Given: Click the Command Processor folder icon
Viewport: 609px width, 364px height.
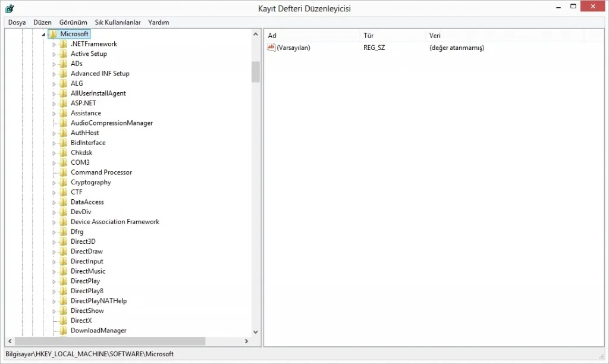Looking at the screenshot, I should [63, 172].
